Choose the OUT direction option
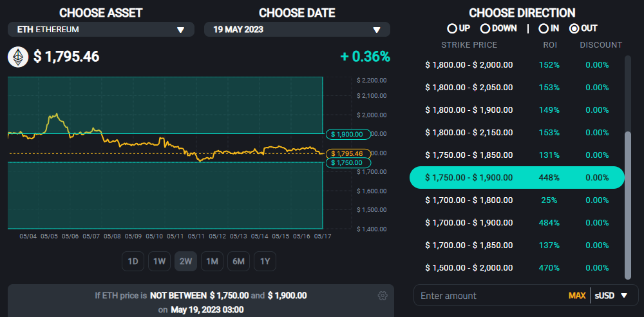644x317 pixels. coord(574,28)
